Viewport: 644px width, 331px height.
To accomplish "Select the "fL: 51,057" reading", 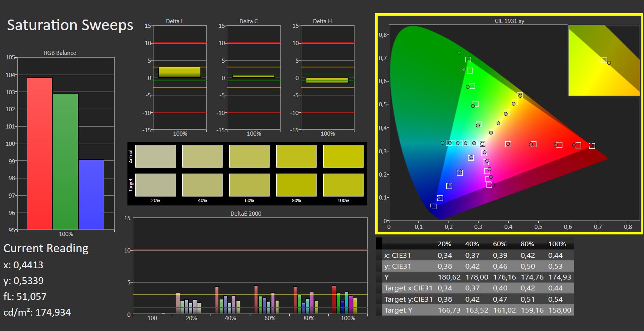I will (x=25, y=296).
